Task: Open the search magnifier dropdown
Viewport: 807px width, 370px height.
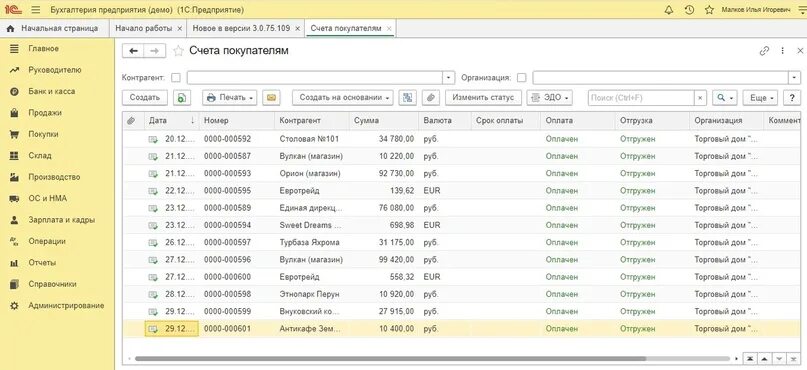Action: point(725,97)
